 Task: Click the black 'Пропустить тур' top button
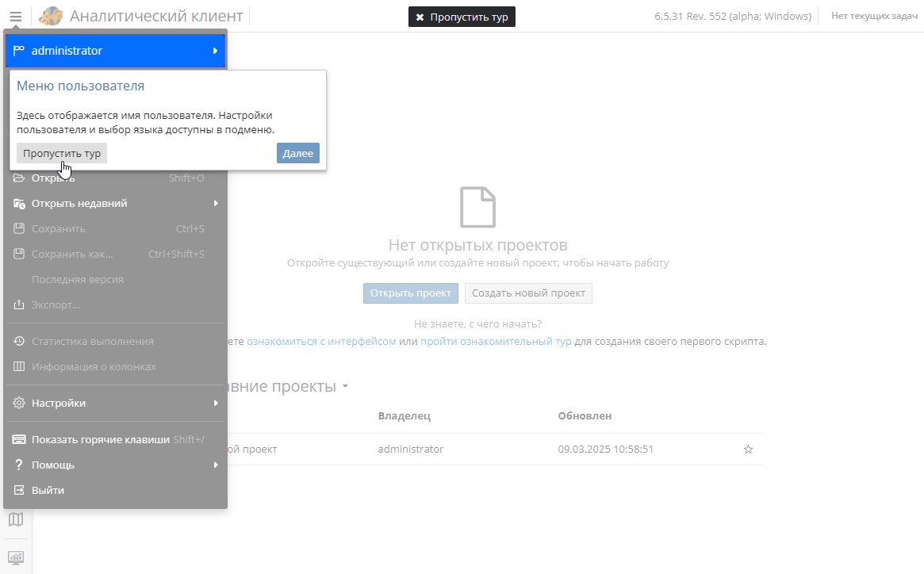coord(462,17)
